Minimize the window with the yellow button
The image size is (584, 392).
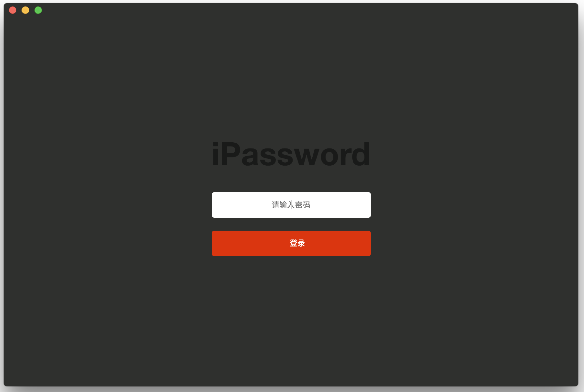(x=25, y=10)
